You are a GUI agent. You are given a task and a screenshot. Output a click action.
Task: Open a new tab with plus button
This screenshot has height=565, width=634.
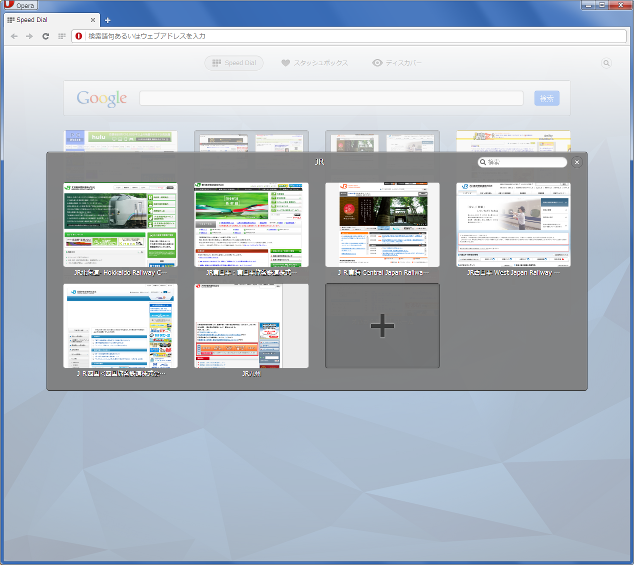108,20
